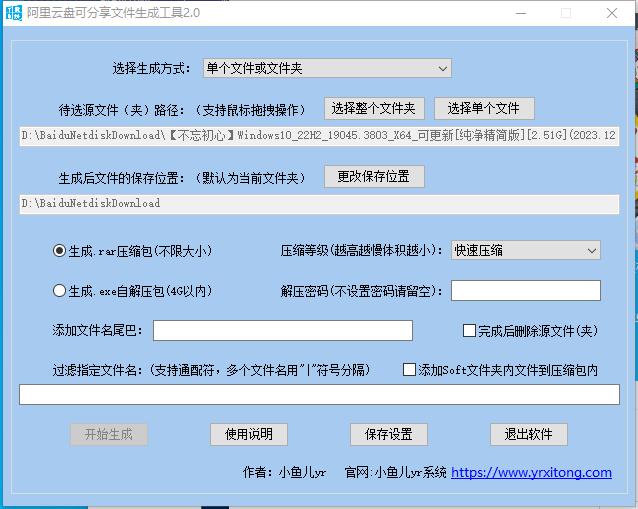Enable the 完成后删除源文件 checkbox
This screenshot has width=638, height=509.
point(469,330)
